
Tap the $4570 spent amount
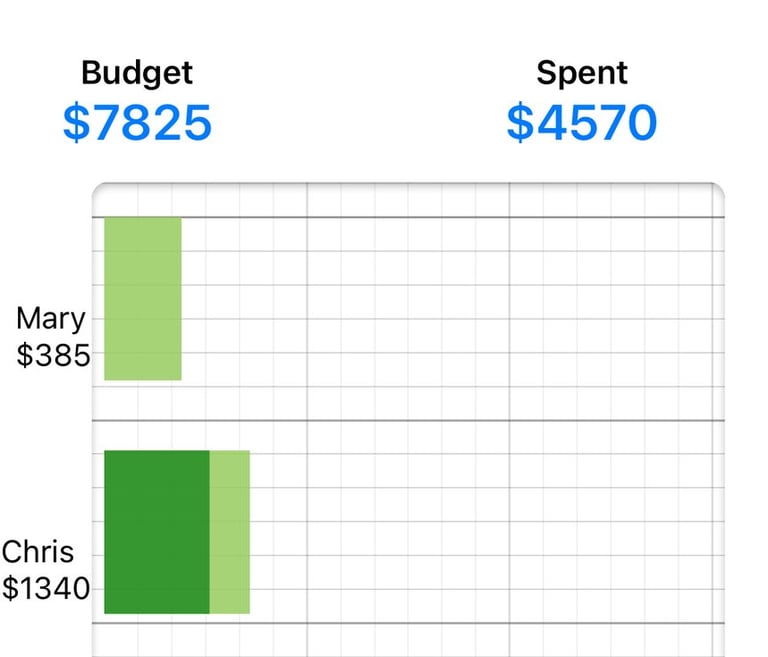(582, 122)
